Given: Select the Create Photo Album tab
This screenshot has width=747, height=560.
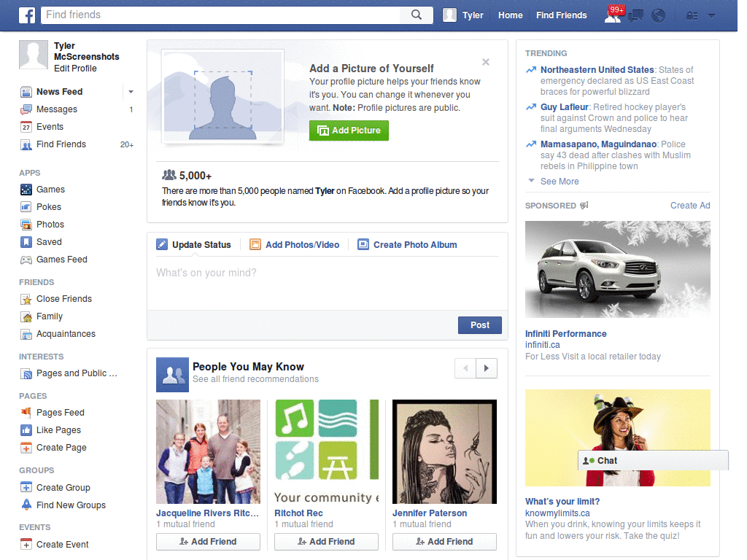Looking at the screenshot, I should click(x=407, y=245).
